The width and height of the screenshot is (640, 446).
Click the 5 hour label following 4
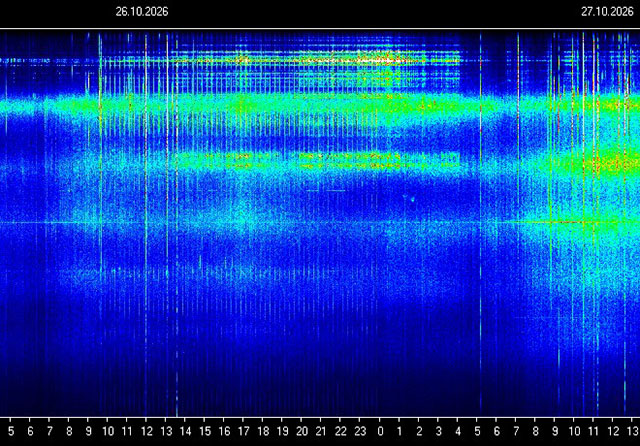(477, 431)
